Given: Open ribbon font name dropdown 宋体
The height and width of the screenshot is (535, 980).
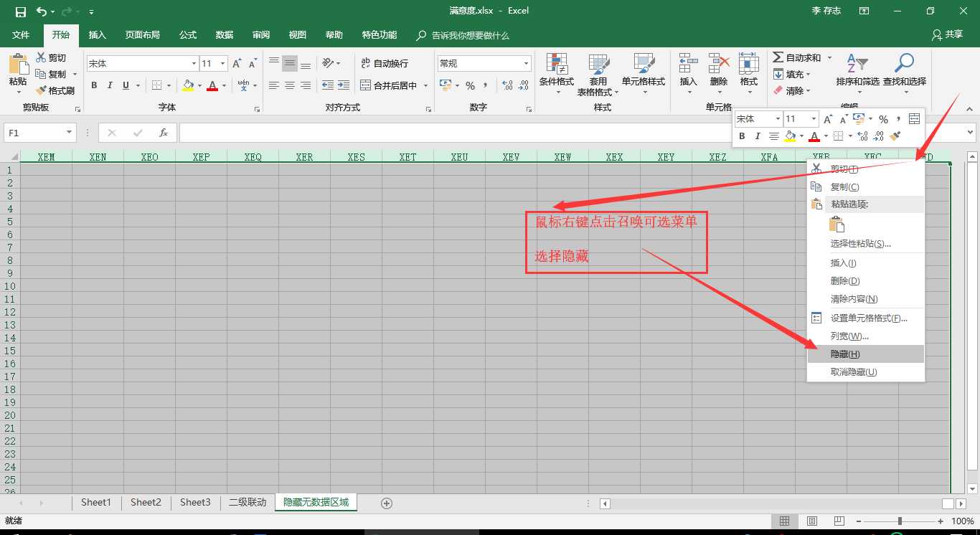Looking at the screenshot, I should [194, 63].
